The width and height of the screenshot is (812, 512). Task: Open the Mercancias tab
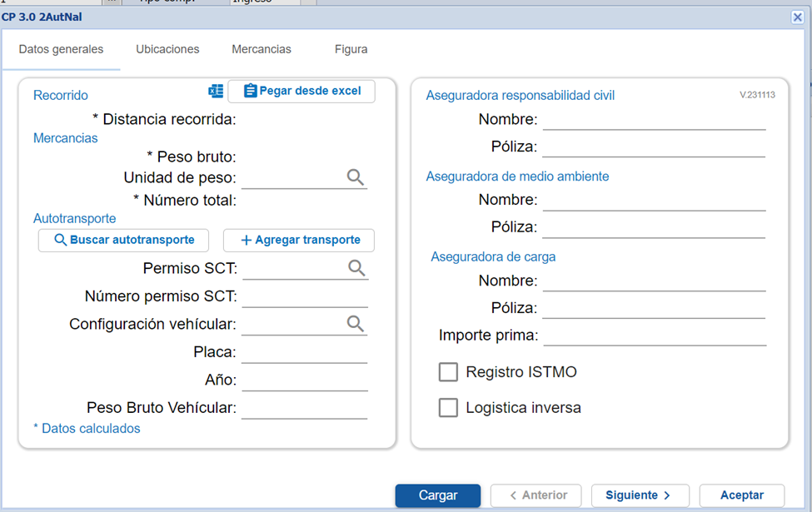point(262,50)
